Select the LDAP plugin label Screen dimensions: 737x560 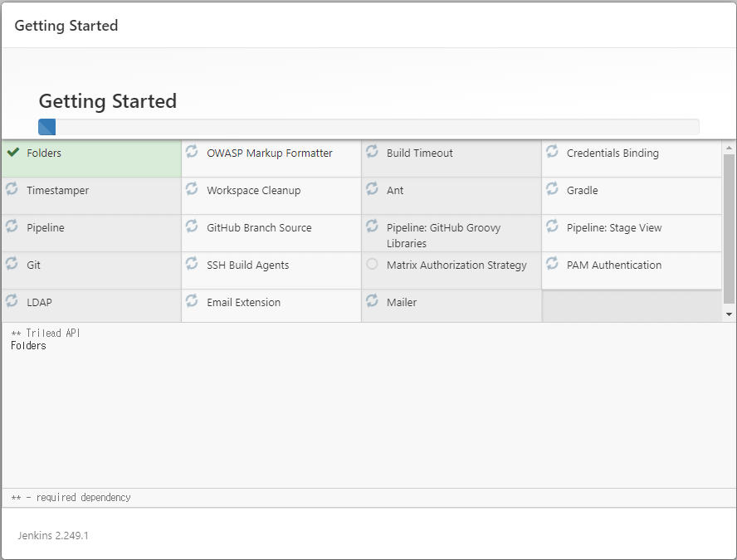[40, 303]
